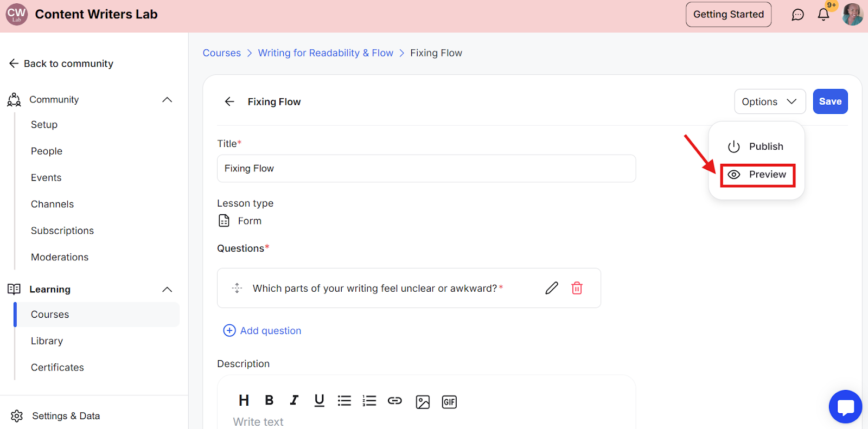Click the Settings & Data gear icon
Viewport: 868px width, 429px height.
(17, 416)
